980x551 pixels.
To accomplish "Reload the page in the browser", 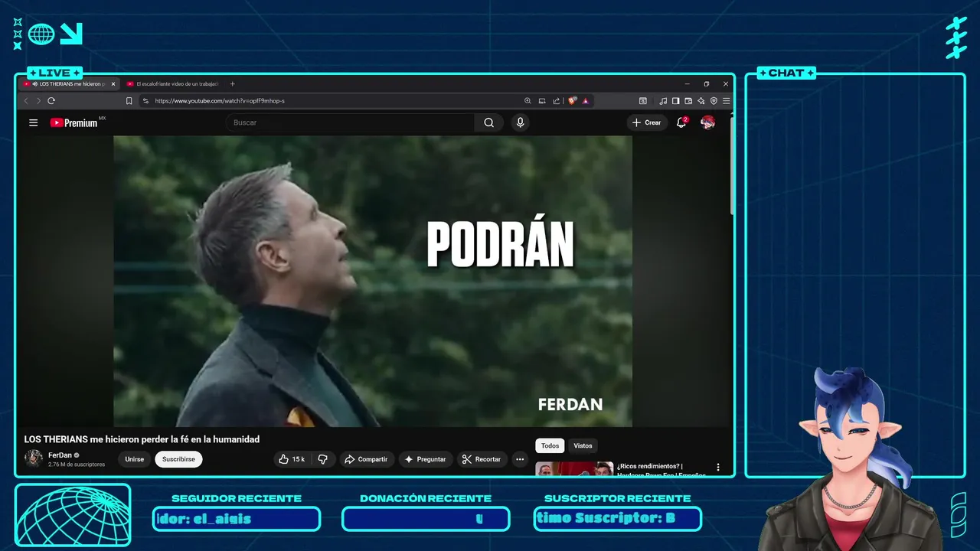I will point(51,101).
